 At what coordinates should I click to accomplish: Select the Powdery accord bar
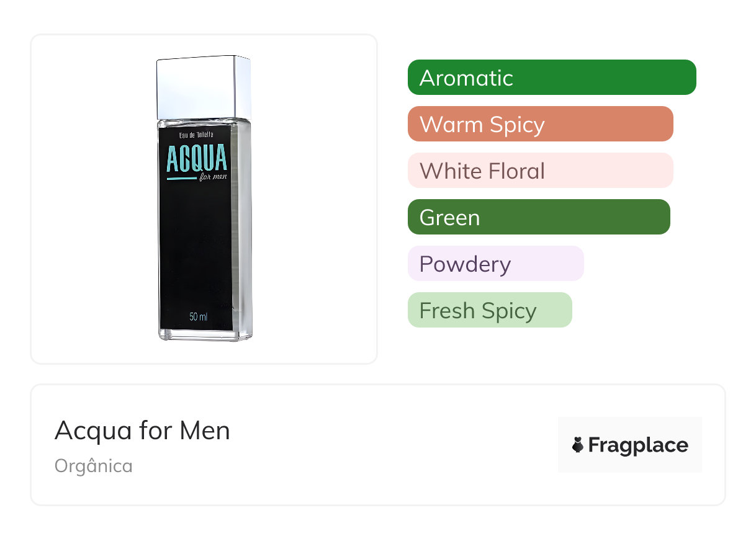click(495, 264)
